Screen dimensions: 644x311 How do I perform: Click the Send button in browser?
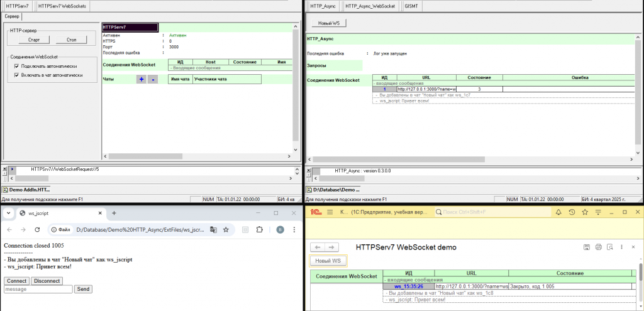[x=83, y=289]
